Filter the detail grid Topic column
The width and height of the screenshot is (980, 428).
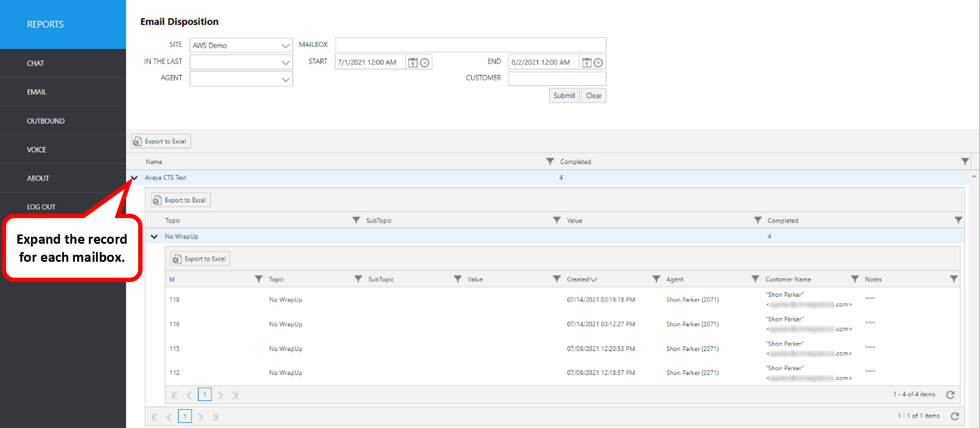click(x=358, y=279)
